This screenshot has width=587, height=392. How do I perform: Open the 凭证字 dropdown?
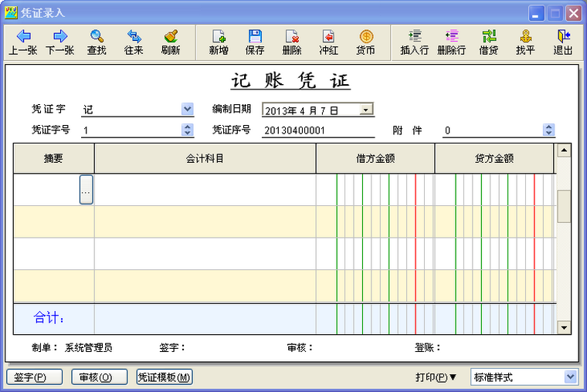click(x=187, y=109)
